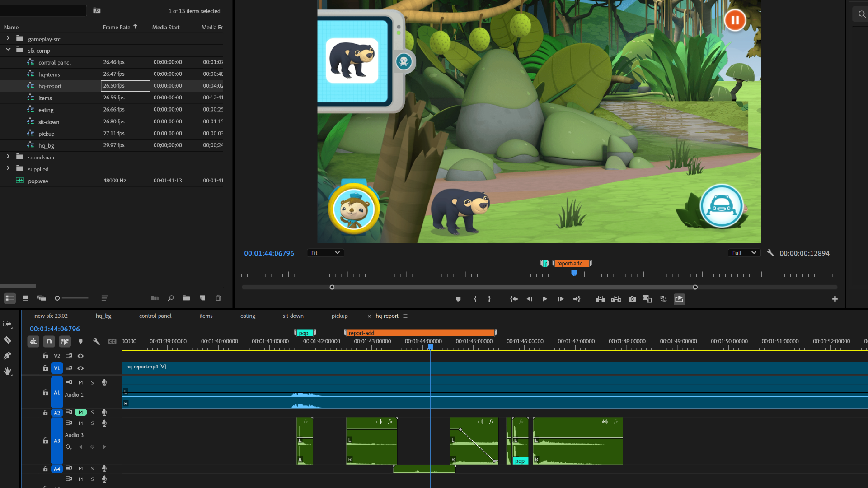
Task: Mark In point in Program Monitor
Action: pos(475,299)
